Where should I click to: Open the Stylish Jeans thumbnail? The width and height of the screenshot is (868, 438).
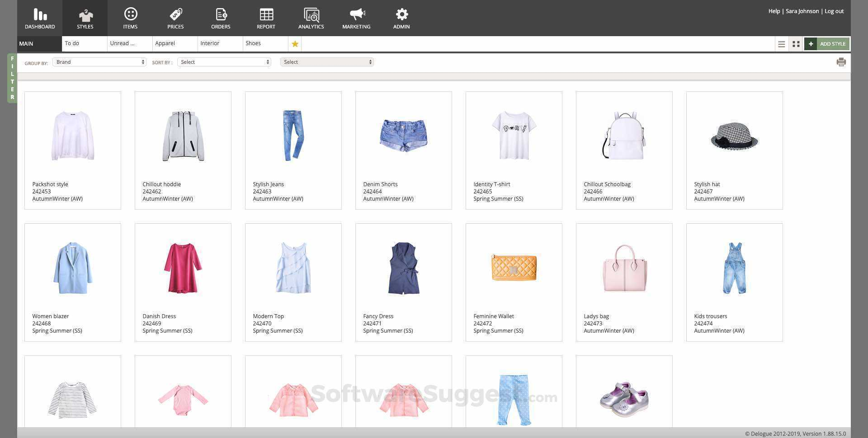click(293, 136)
